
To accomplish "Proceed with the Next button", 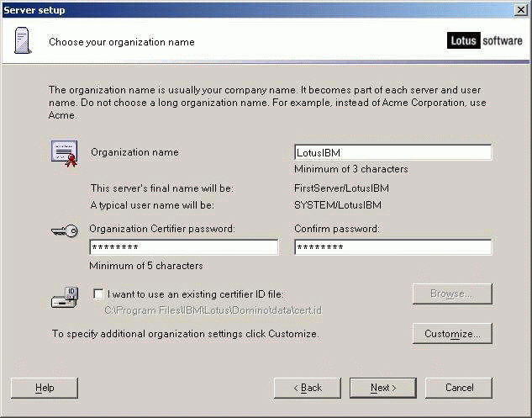I will point(383,388).
